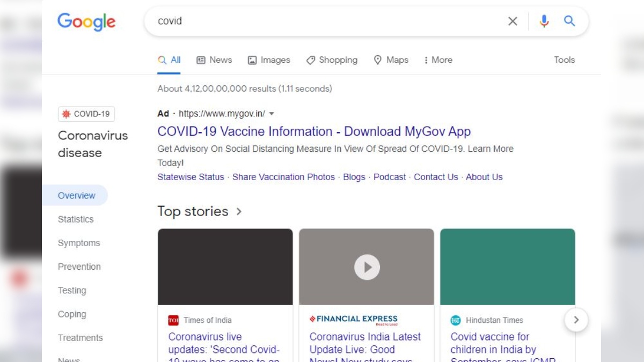644x362 pixels.
Task: Click the results count text
Action: click(x=245, y=88)
